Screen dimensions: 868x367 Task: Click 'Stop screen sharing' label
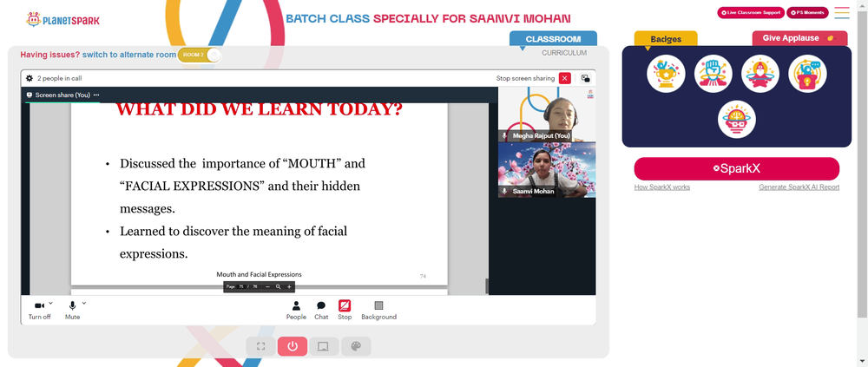point(525,78)
